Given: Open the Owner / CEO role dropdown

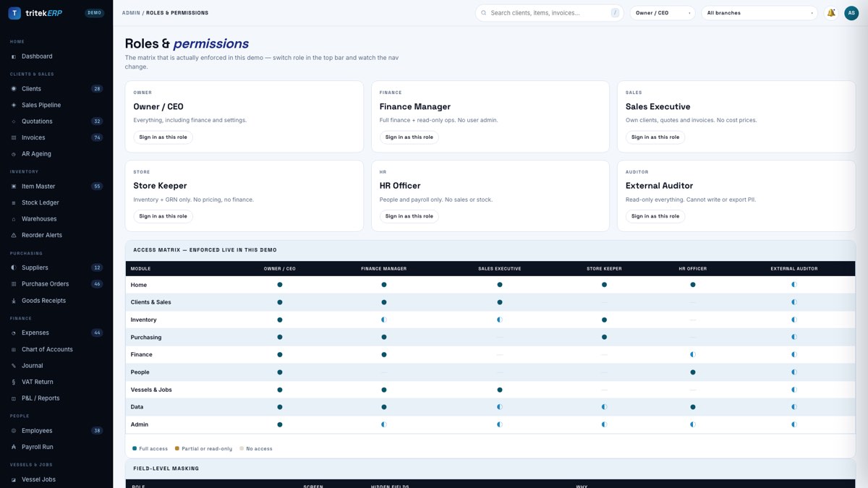Looking at the screenshot, I should pyautogui.click(x=663, y=13).
